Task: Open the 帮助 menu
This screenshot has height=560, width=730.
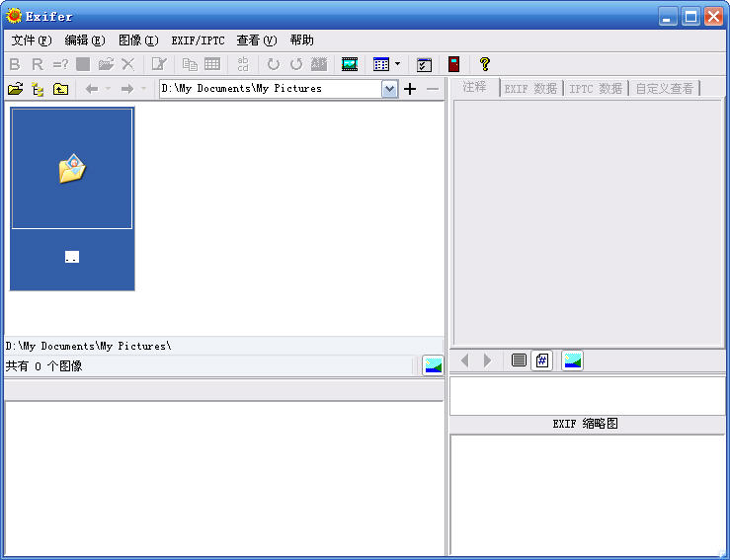Action: pos(301,40)
